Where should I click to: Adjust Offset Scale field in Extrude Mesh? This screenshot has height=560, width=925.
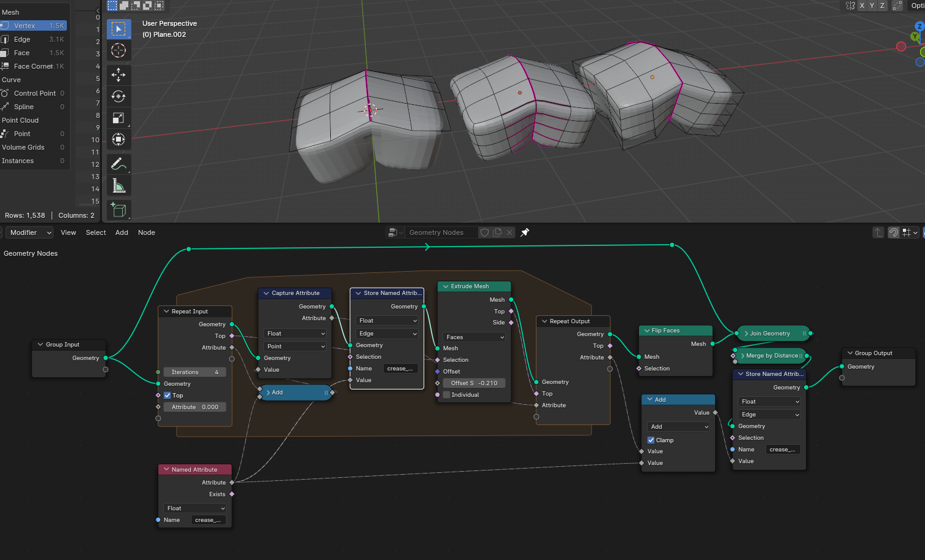pyautogui.click(x=474, y=383)
